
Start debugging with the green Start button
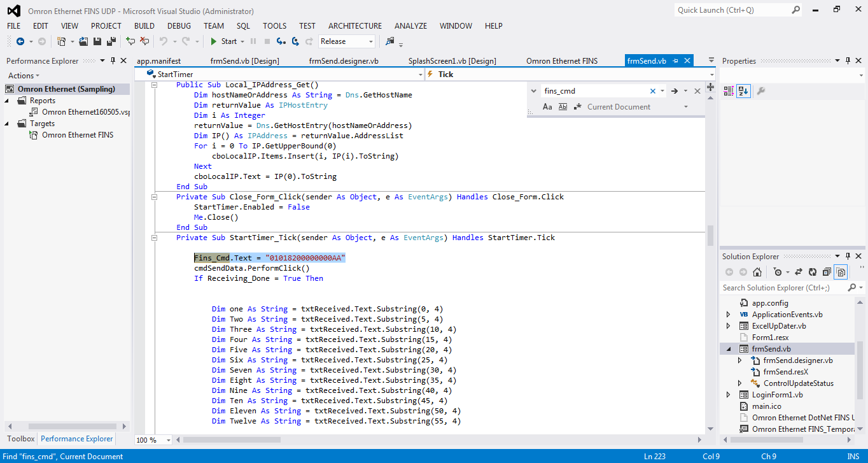point(223,41)
